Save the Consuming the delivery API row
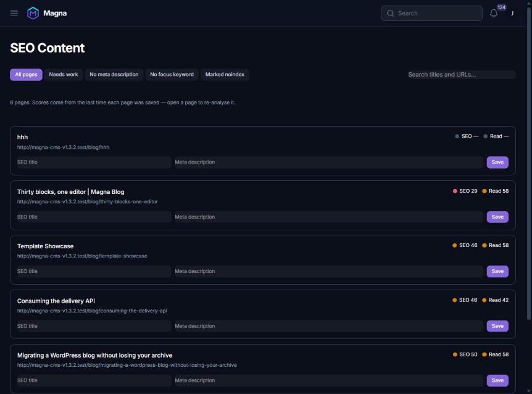The height and width of the screenshot is (394, 532). click(x=497, y=326)
